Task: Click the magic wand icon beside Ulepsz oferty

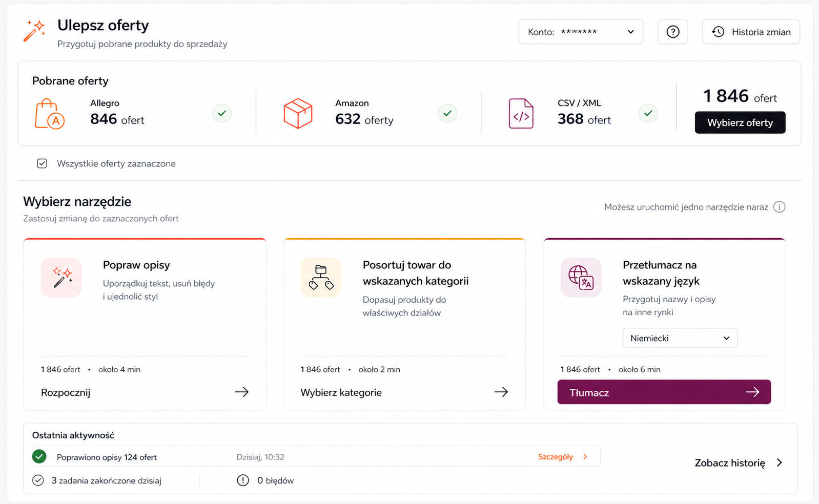Action: (34, 31)
